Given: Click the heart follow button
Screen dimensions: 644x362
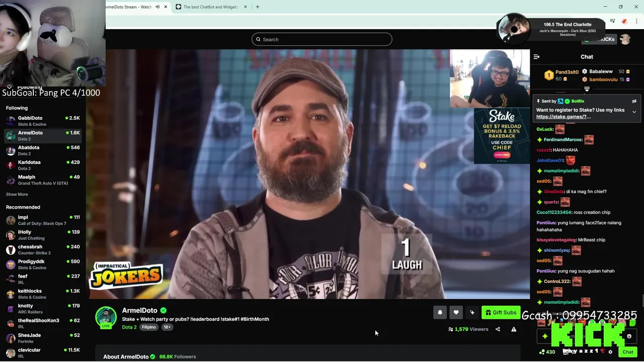Looking at the screenshot, I should (456, 312).
